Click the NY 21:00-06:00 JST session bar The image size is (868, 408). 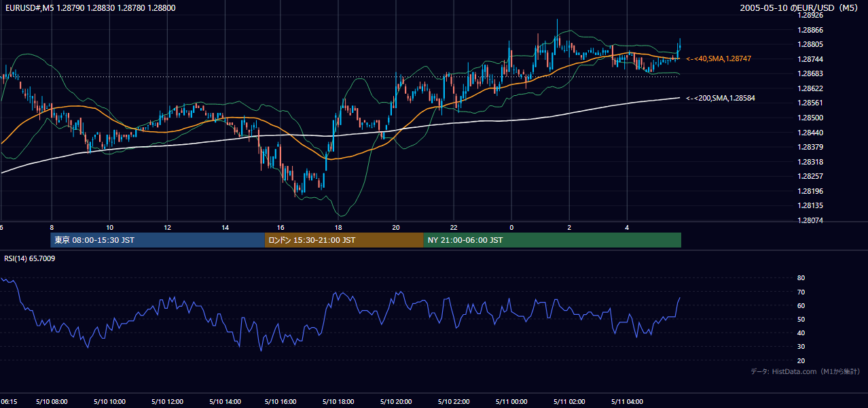point(552,240)
